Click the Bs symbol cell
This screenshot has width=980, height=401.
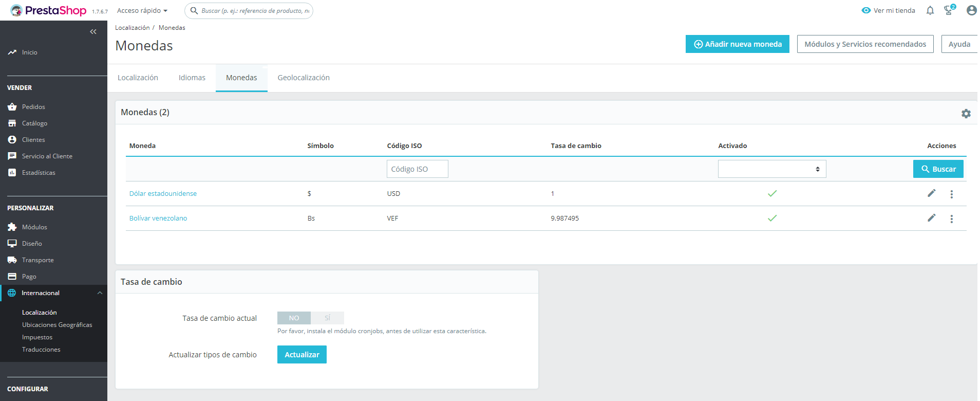pos(311,218)
